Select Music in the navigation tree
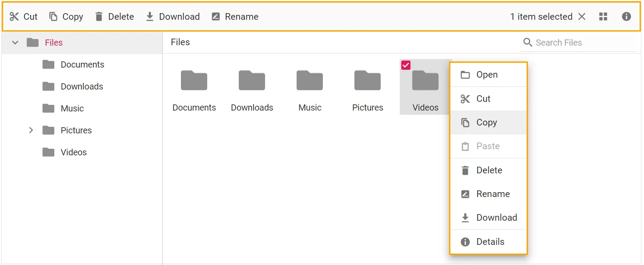 [x=82, y=108]
